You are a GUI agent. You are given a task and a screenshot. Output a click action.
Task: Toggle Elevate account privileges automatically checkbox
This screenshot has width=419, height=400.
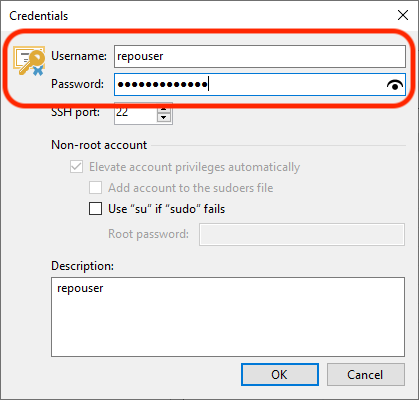coord(76,166)
